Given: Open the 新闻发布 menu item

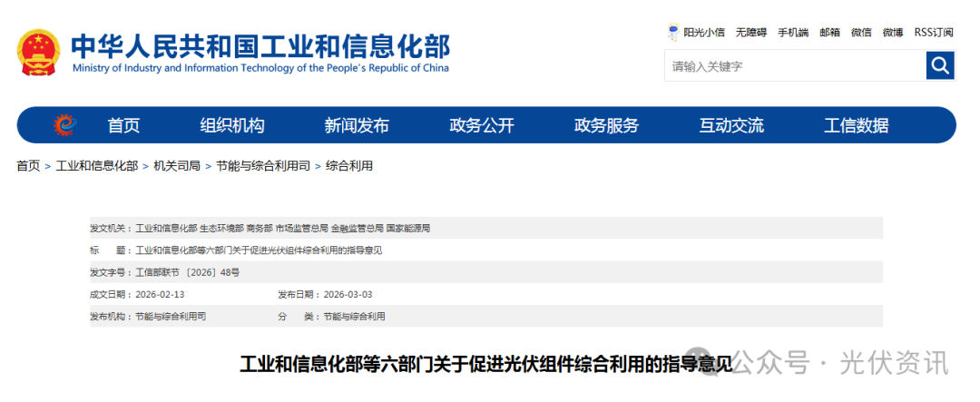Looking at the screenshot, I should [357, 125].
